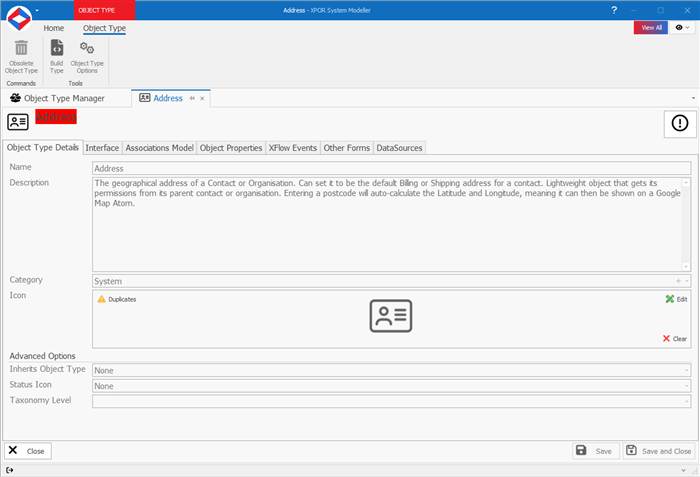Click the Duplicates warning icon
Image resolution: width=700 pixels, height=477 pixels.
(101, 299)
